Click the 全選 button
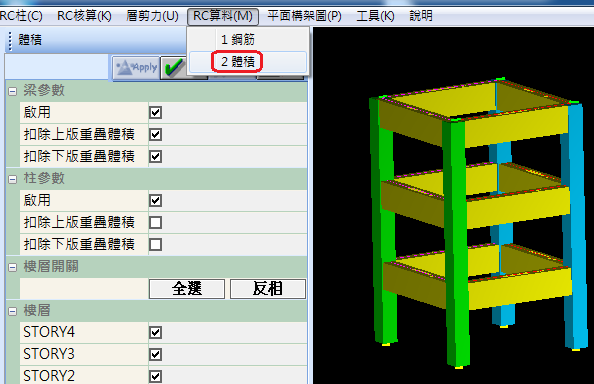This screenshot has height=384, width=594. 187,289
